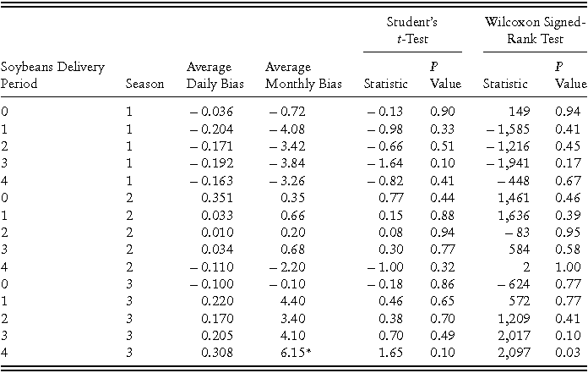The width and height of the screenshot is (588, 373).
Task: Select the – 1,585 Wilcoxon statistic cell
Action: click(x=506, y=127)
